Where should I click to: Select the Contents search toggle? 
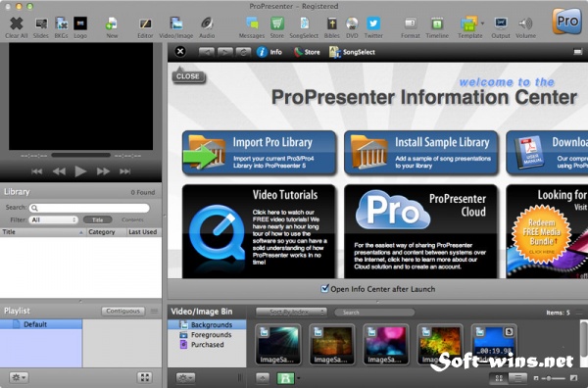132,219
